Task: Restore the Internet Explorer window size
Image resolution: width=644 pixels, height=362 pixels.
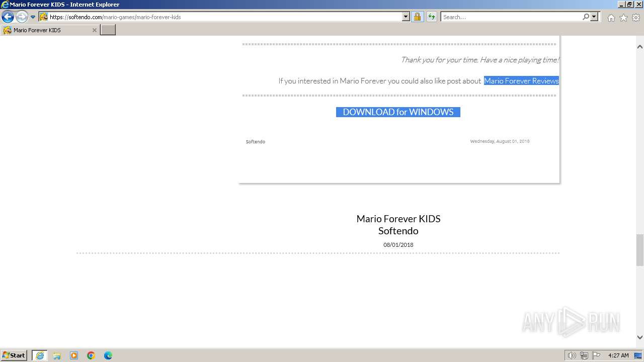Action: click(629, 5)
